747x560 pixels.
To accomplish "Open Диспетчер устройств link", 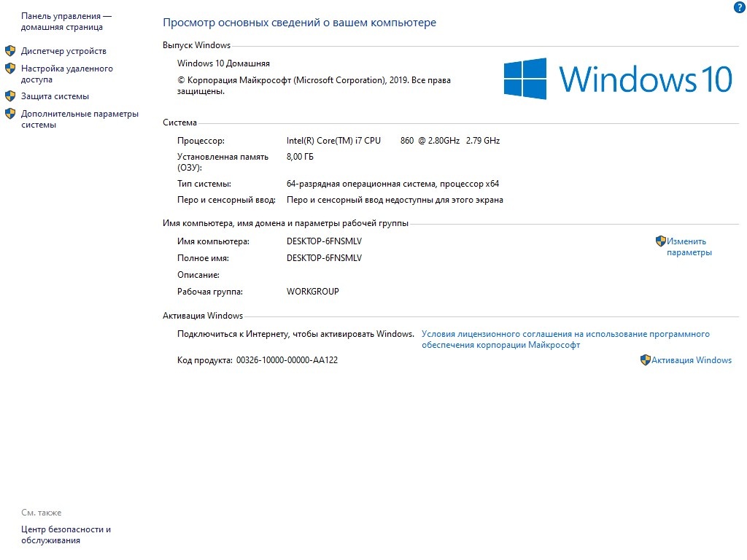I will click(x=63, y=51).
